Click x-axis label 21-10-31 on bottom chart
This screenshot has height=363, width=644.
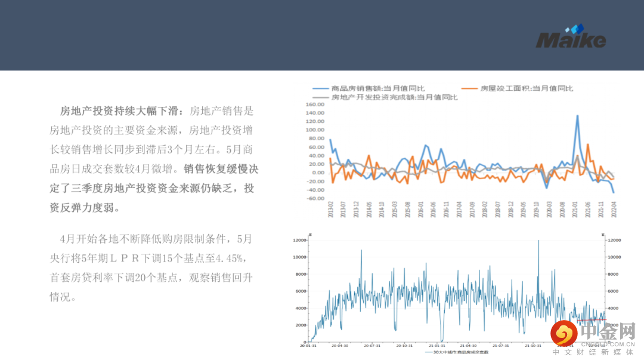pos(533,346)
